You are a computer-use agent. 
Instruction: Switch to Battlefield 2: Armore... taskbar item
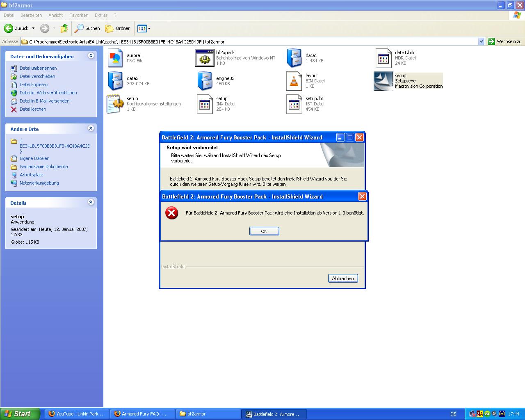coord(274,414)
